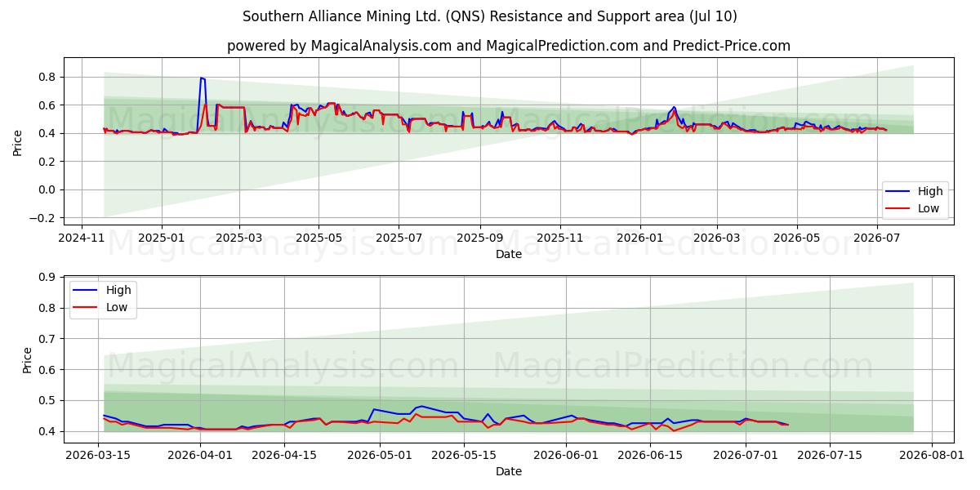Click the '2025-05' tick label
This screenshot has height=490, width=980.
pos(318,237)
